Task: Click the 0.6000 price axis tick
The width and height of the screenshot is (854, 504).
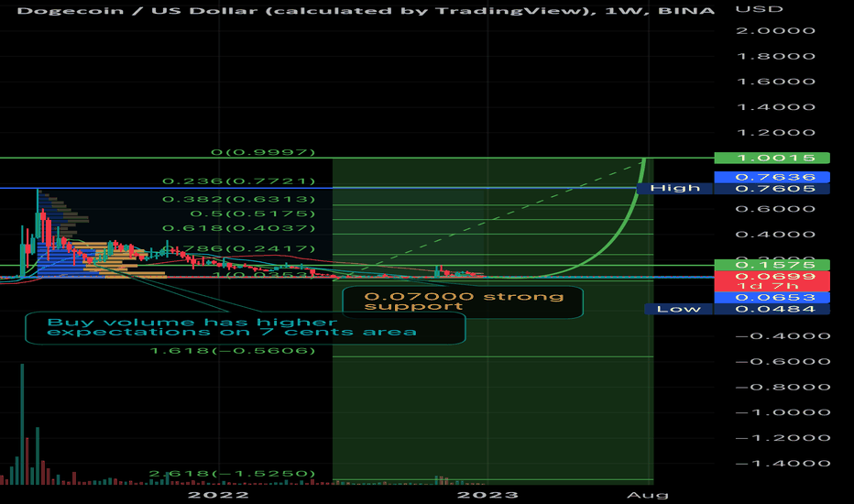Action: [775, 209]
